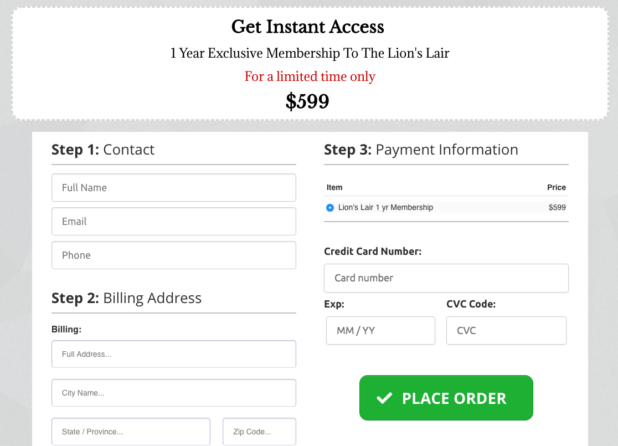Click the Card number field
The width and height of the screenshot is (618, 446).
[x=446, y=278]
